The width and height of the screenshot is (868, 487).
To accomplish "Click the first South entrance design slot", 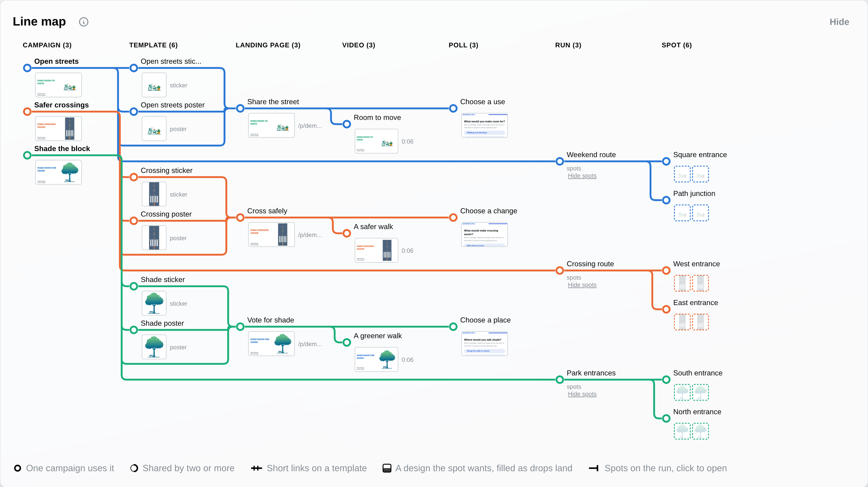I will pos(682,392).
